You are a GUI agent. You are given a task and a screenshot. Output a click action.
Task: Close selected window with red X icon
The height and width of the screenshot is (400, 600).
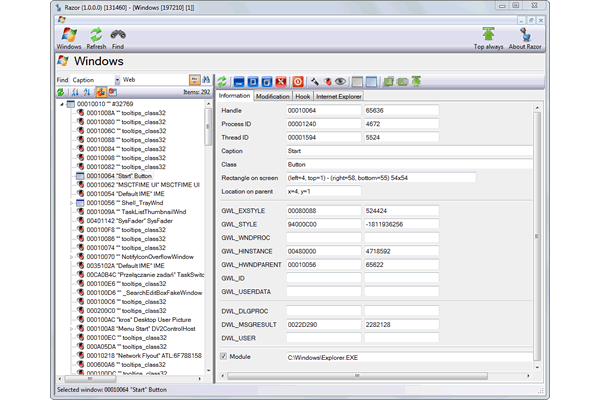pos(281,82)
